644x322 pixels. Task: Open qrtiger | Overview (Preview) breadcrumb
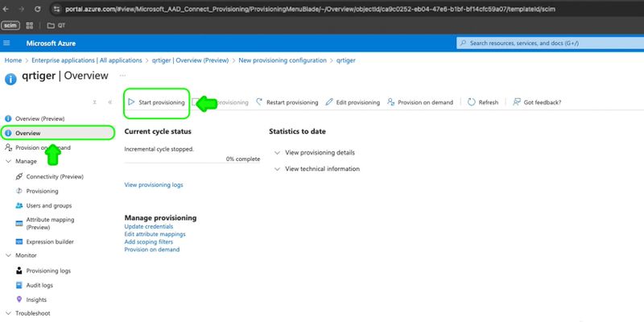click(x=190, y=60)
